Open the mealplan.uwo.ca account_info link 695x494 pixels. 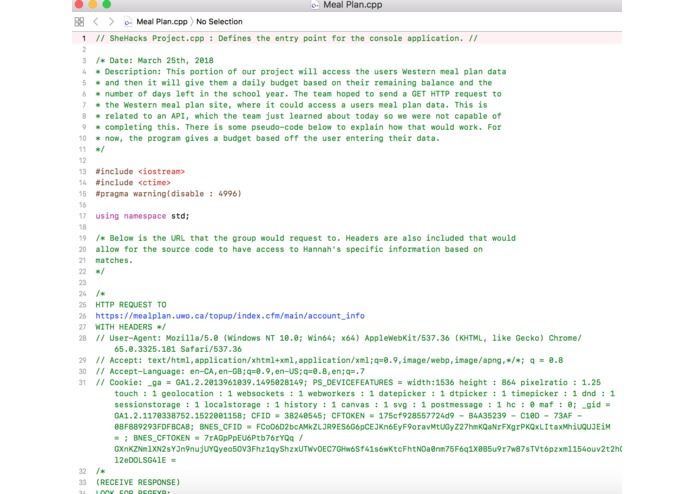(230, 316)
